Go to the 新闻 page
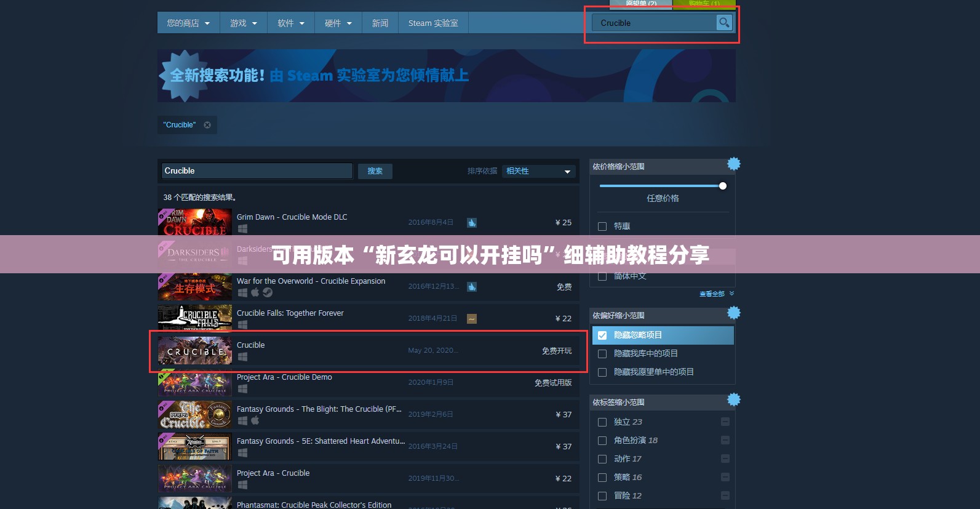This screenshot has height=509, width=980. [x=380, y=23]
